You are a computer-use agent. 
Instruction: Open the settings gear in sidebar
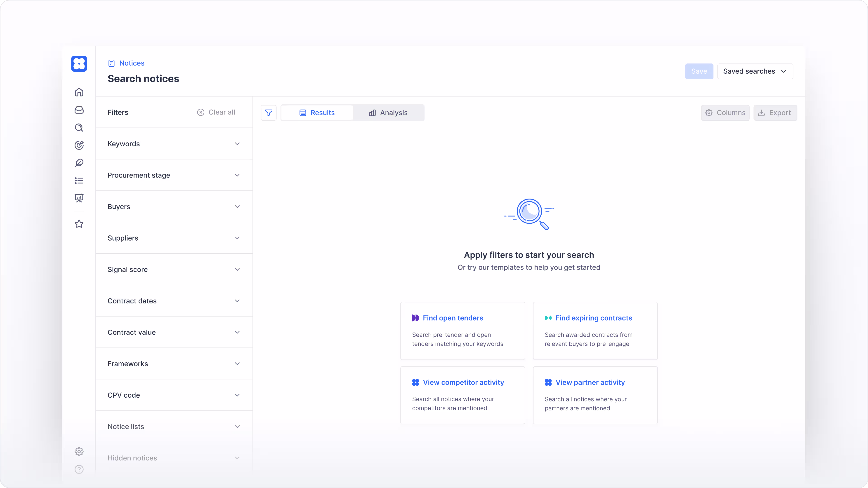pos(79,452)
